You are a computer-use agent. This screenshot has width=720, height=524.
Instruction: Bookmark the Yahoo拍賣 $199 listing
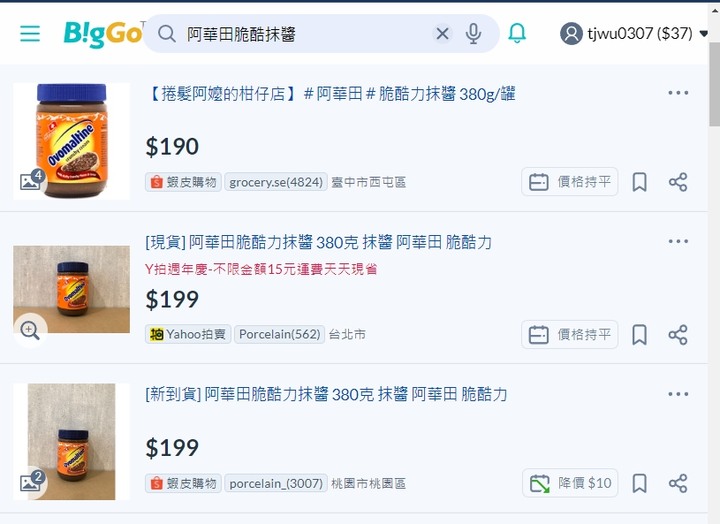tap(640, 335)
